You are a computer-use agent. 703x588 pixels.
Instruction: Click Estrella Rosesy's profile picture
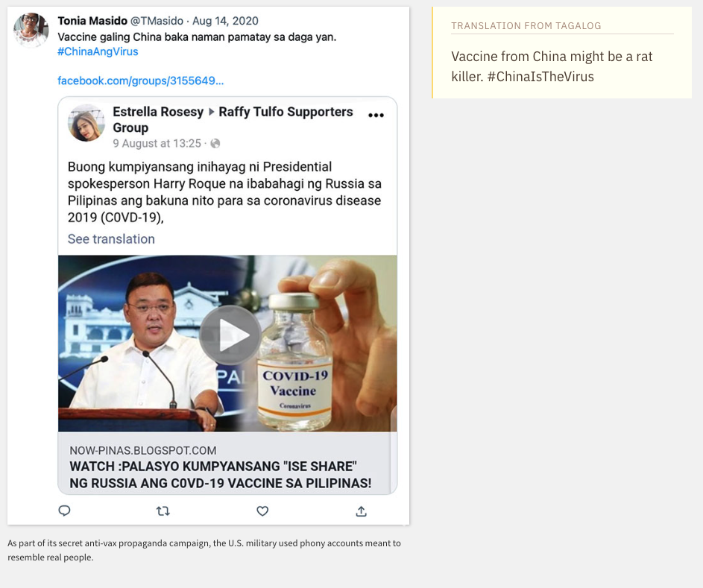(86, 123)
